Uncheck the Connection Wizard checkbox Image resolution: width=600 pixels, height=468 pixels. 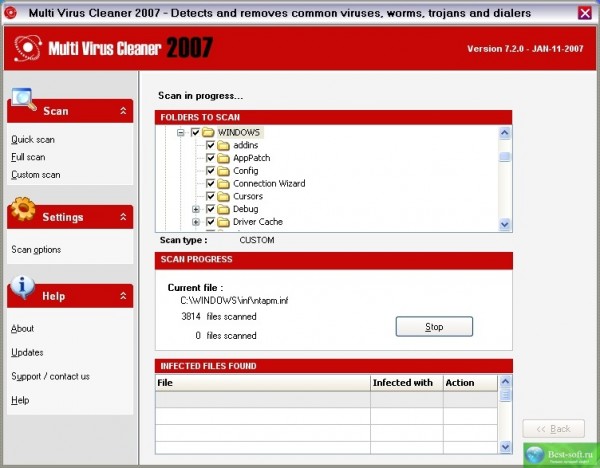click(x=210, y=183)
